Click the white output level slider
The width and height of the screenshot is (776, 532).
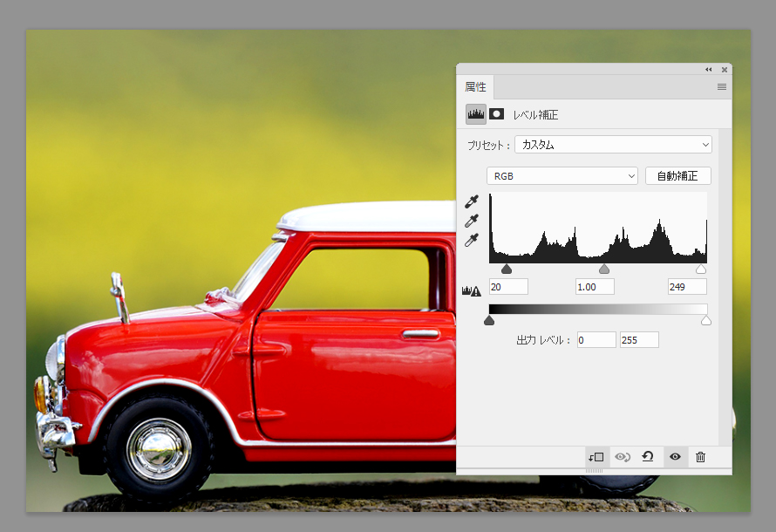[706, 321]
